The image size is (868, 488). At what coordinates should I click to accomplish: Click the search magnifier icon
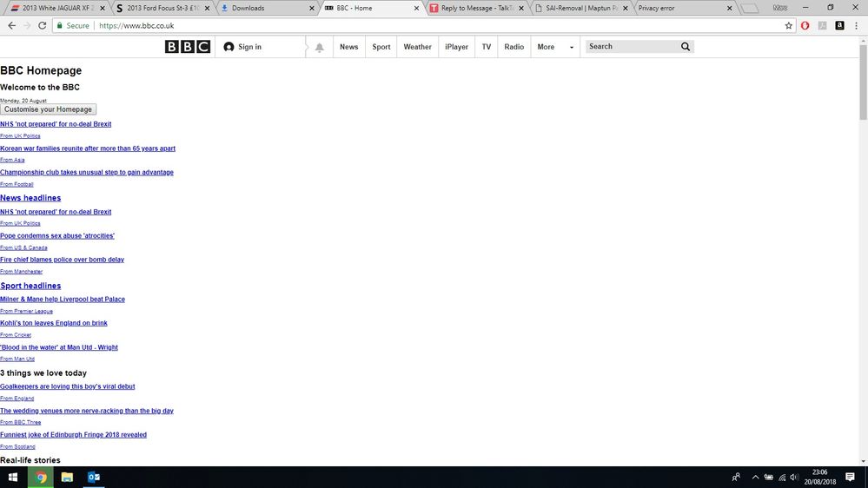pos(686,47)
